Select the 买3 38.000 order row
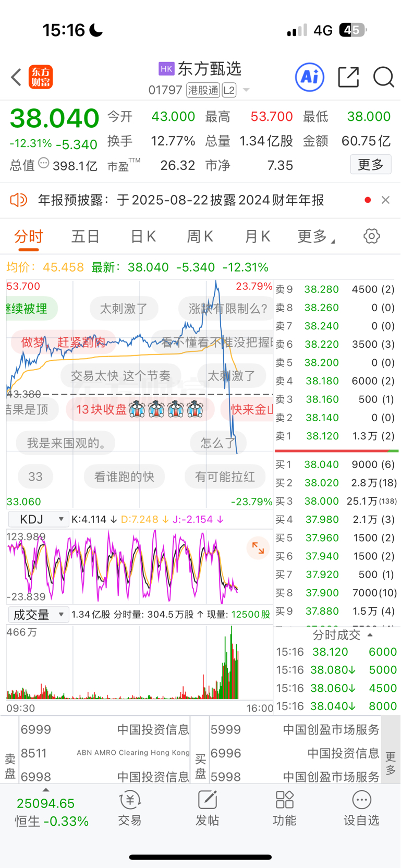The height and width of the screenshot is (868, 401). point(336,501)
